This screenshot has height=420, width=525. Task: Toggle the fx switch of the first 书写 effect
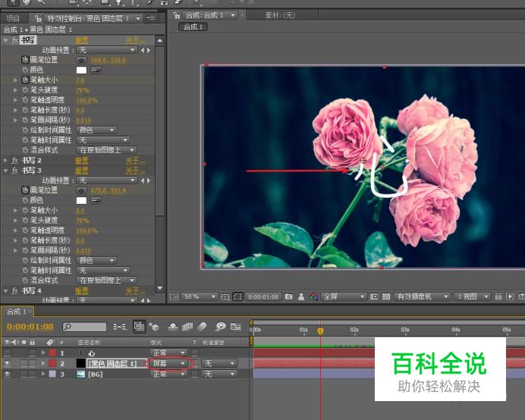click(x=14, y=40)
